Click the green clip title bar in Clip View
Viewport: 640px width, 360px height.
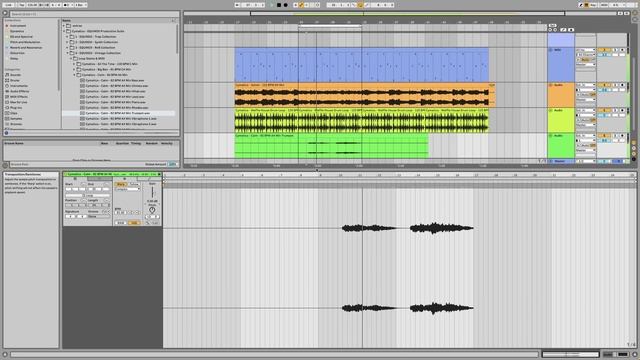tap(112, 175)
